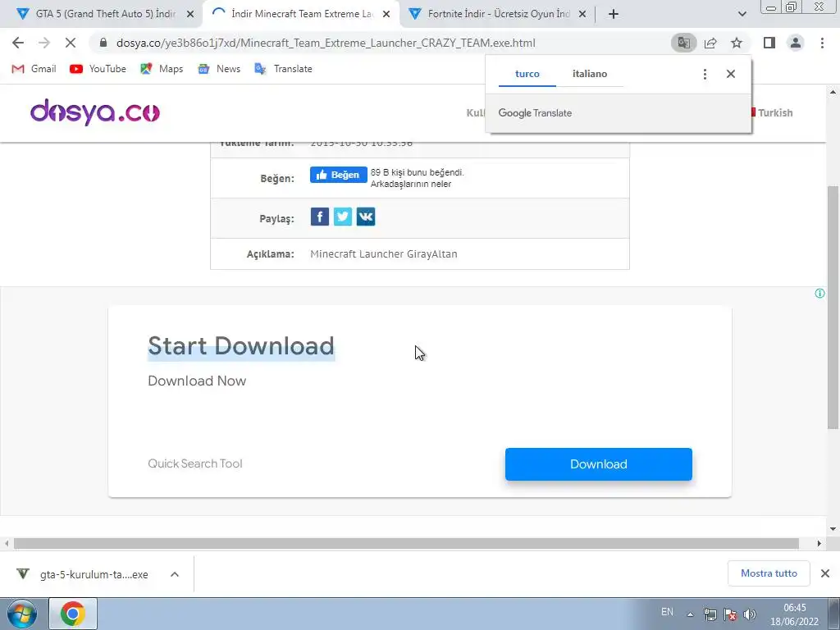Click the scroll-right arrow of horizontal scrollbar
Image resolution: width=840 pixels, height=630 pixels.
pyautogui.click(x=819, y=543)
